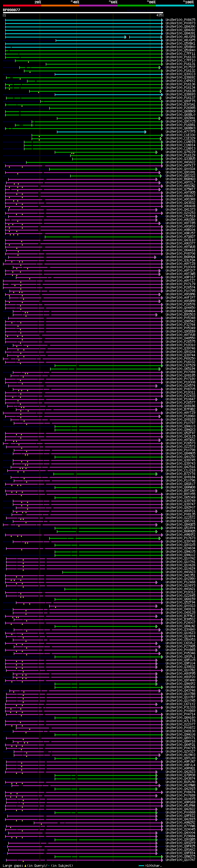Viewport: 197px width, 868px height.
Task: Click the white query length ruler bar
Action: click(x=83, y=12)
